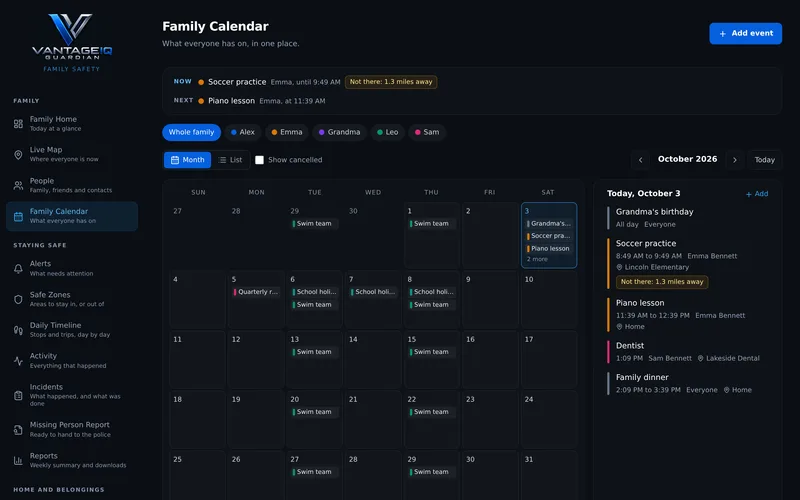This screenshot has width=800, height=500.
Task: Switch to Month view
Action: pyautogui.click(x=187, y=160)
